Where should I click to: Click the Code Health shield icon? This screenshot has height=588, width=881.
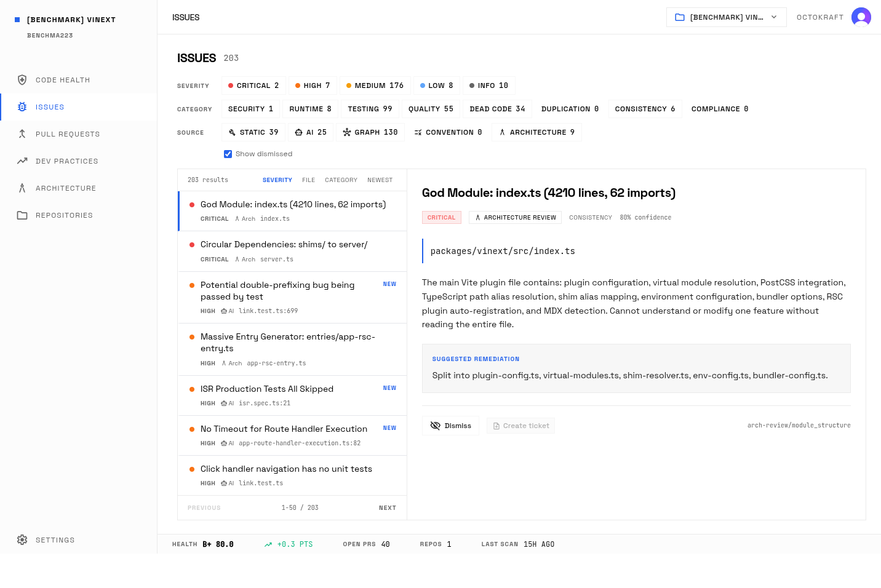click(x=22, y=80)
